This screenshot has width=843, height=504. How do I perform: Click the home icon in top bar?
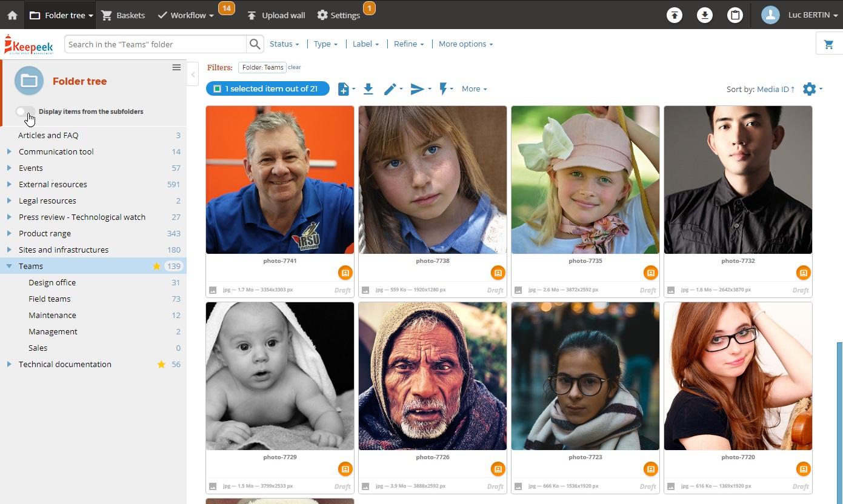(x=12, y=15)
